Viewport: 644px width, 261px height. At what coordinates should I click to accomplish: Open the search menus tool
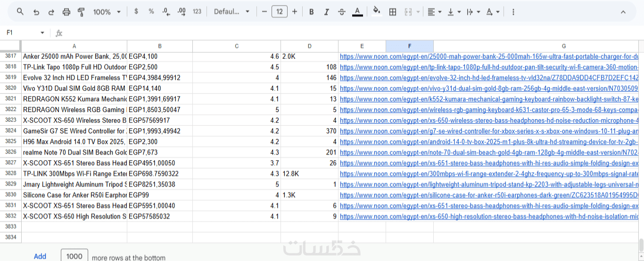20,12
